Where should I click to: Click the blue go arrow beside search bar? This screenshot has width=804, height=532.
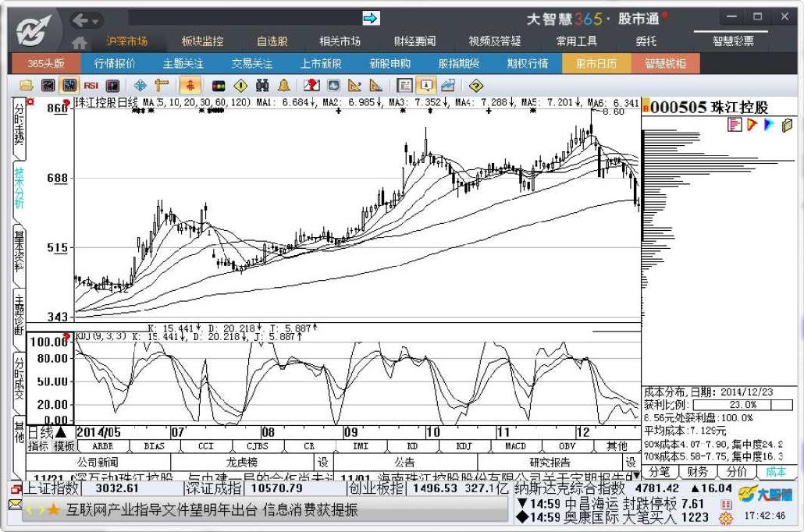[x=370, y=19]
